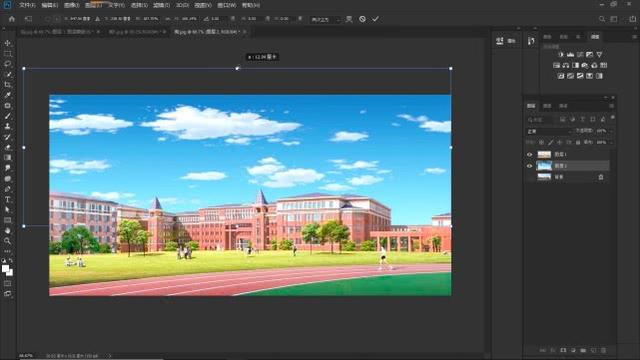Hide the selected 图层 2 eye icon

tap(529, 166)
